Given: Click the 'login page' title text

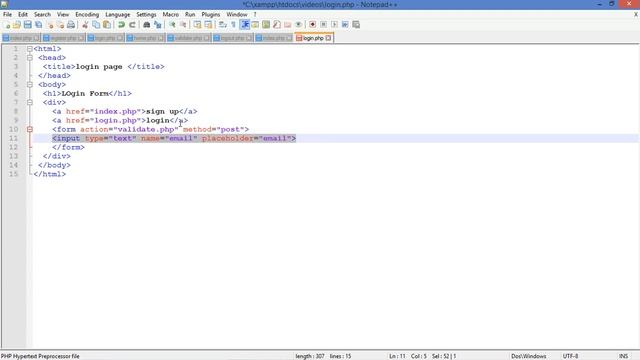Looking at the screenshot, I should (x=99, y=67).
